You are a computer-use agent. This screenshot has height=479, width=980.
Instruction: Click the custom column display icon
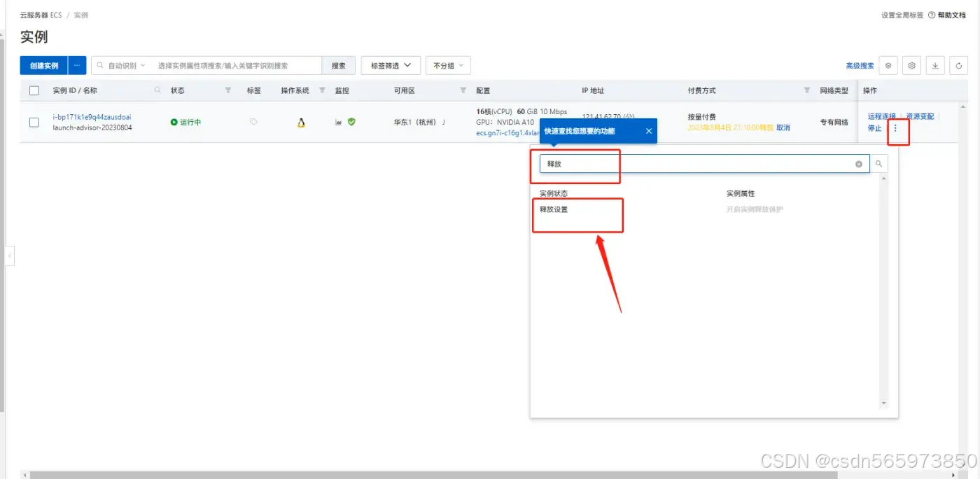pos(888,65)
